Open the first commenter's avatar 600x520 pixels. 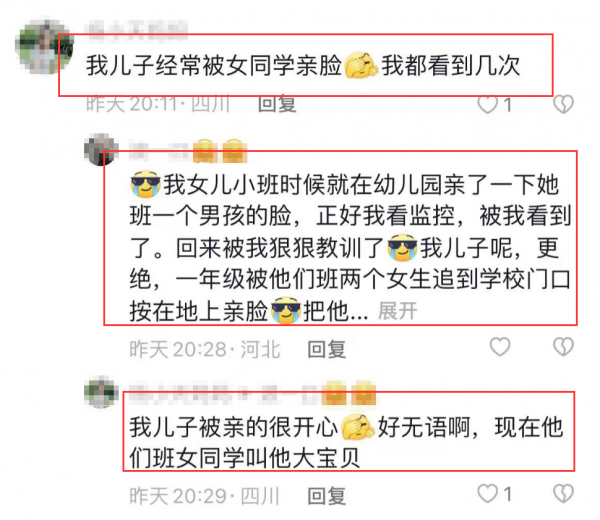click(44, 47)
